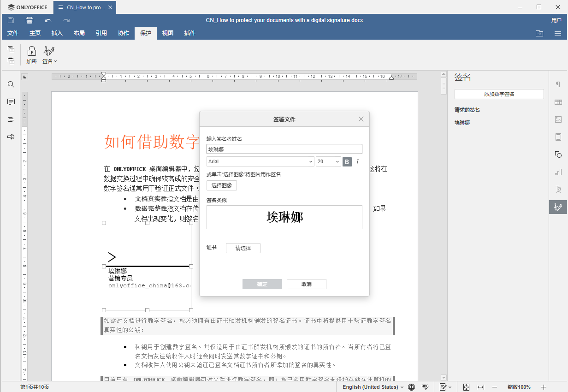Open the English (United States) language dropdown
The image size is (568, 392).
tap(373, 387)
